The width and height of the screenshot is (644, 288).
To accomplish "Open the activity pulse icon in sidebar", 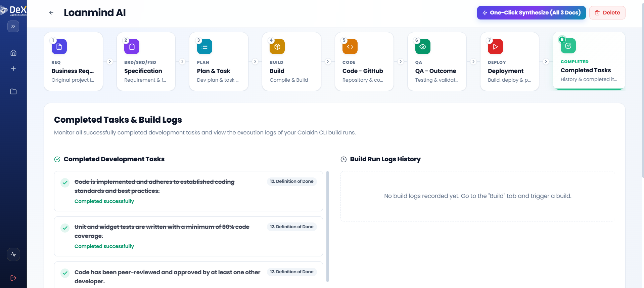I will [13, 254].
